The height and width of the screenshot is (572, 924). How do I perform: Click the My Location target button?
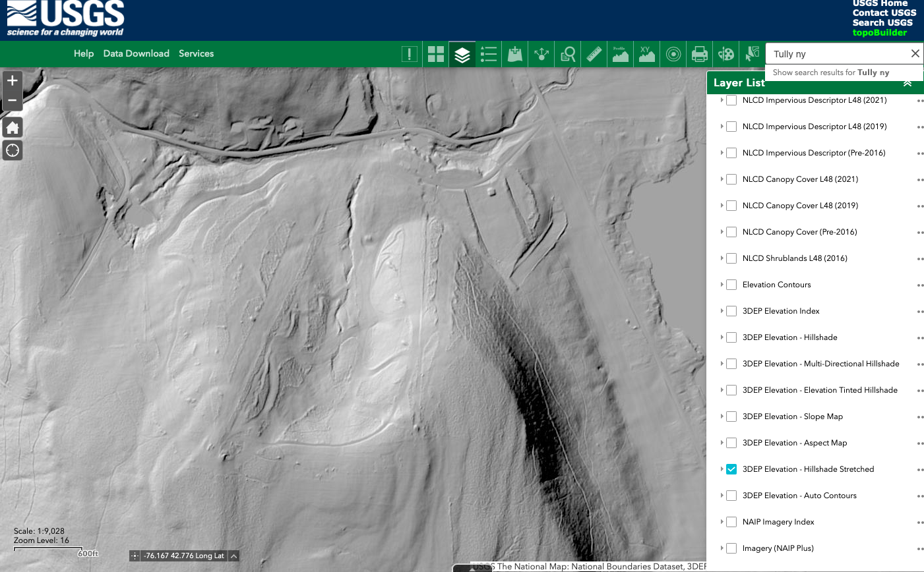tap(13, 150)
